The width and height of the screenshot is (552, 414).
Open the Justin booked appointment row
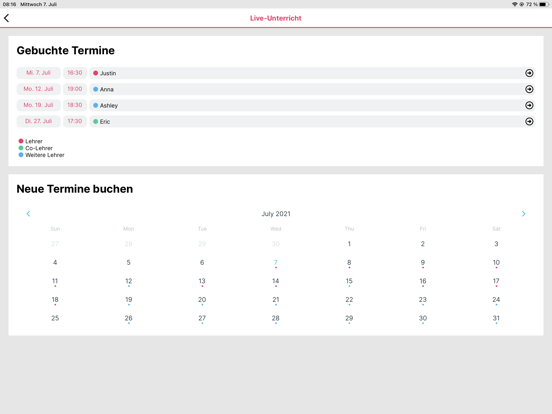coord(312,73)
